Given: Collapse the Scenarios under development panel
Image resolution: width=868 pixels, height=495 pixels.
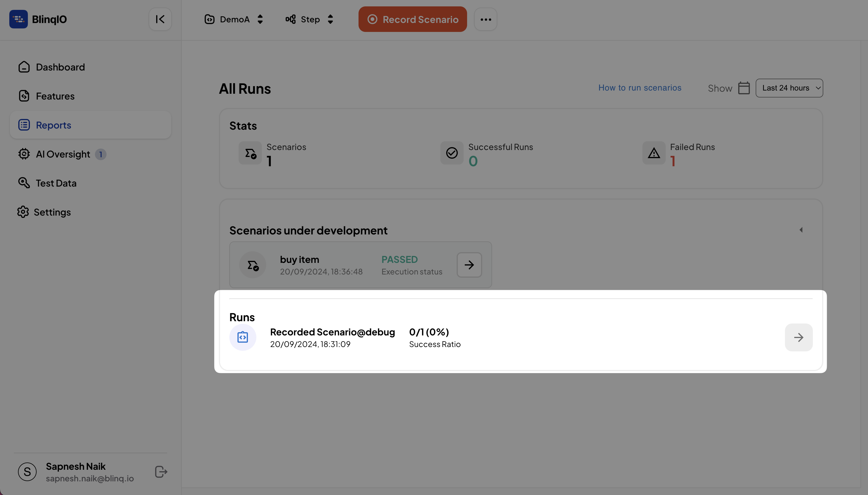Looking at the screenshot, I should (801, 230).
